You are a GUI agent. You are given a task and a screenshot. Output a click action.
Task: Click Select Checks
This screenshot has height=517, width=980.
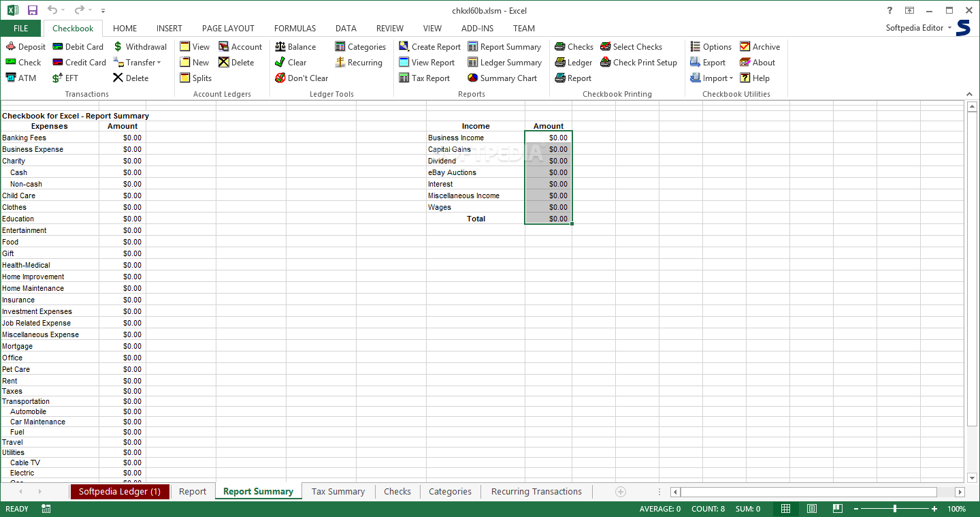(632, 47)
